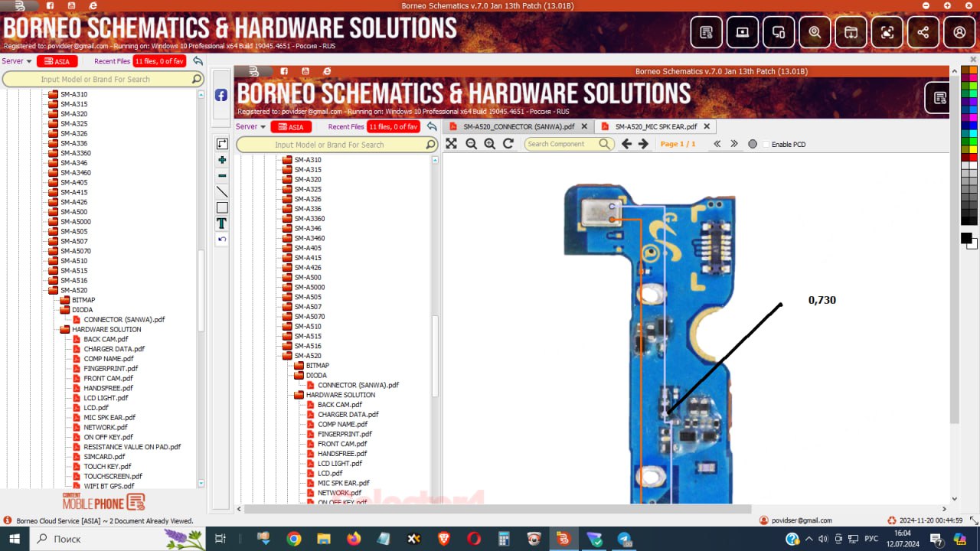Viewport: 980px width, 551px height.
Task: Click the laptop screen button in the main header
Action: point(742,32)
